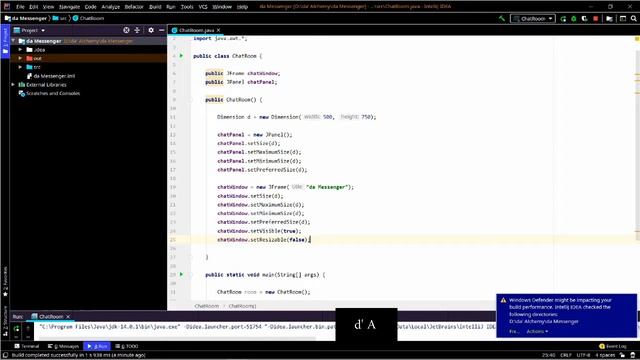Click the locate-in-tree target icon in Project panel

coord(126,30)
